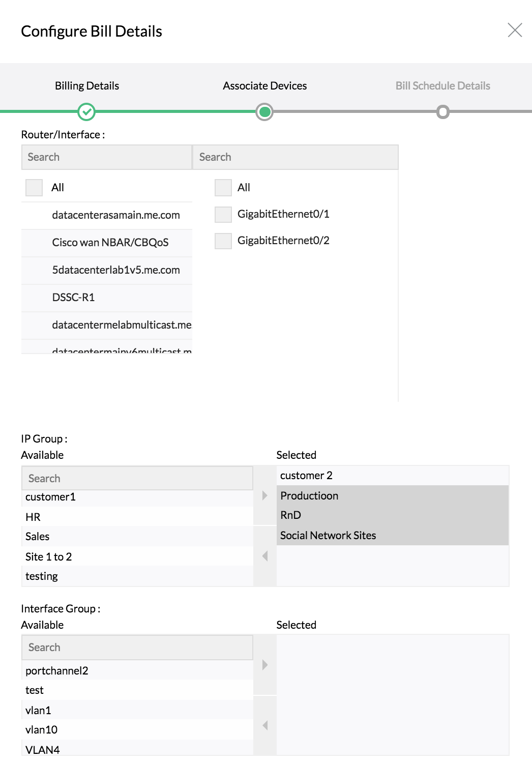Move IP Group to Selected using right arrow
The width and height of the screenshot is (532, 762).
point(264,495)
